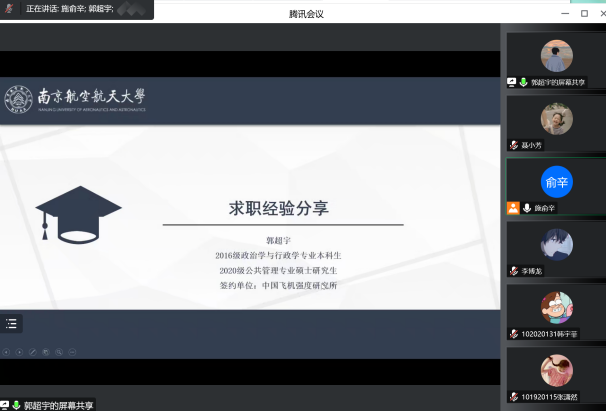This screenshot has width=606, height=411.
Task: Click the zoom magnifier icon in slideshow toolbar
Action: [59, 352]
